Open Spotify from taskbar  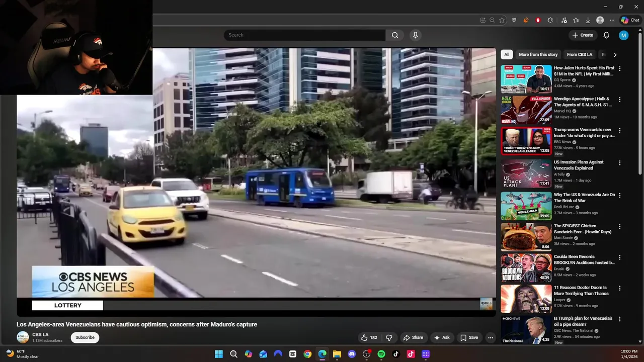pyautogui.click(x=381, y=354)
